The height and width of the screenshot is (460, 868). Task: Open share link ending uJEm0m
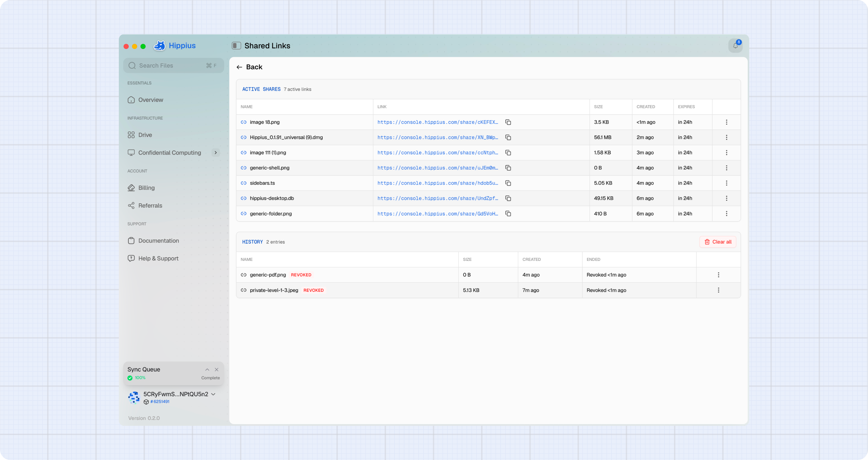[x=438, y=168]
